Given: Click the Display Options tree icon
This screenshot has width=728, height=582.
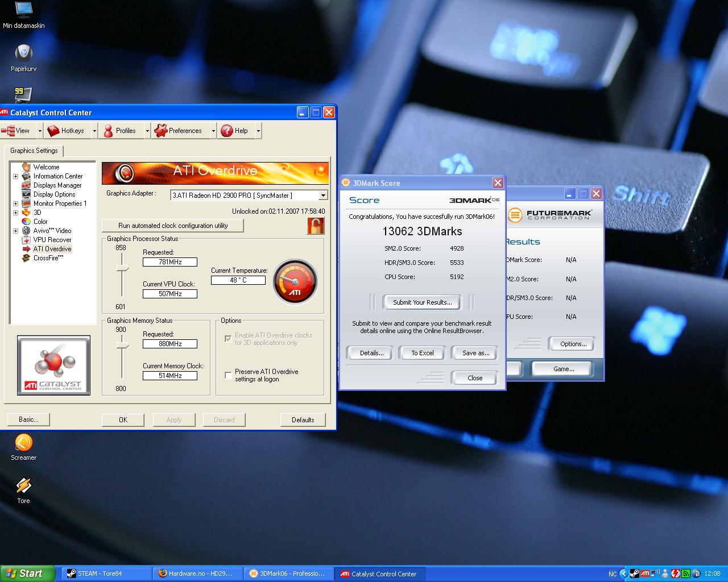Looking at the screenshot, I should (x=26, y=194).
